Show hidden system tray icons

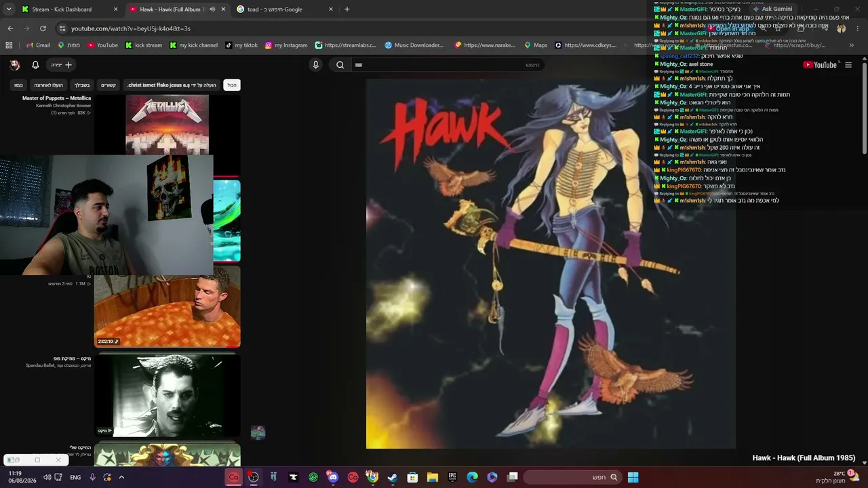pos(121,477)
